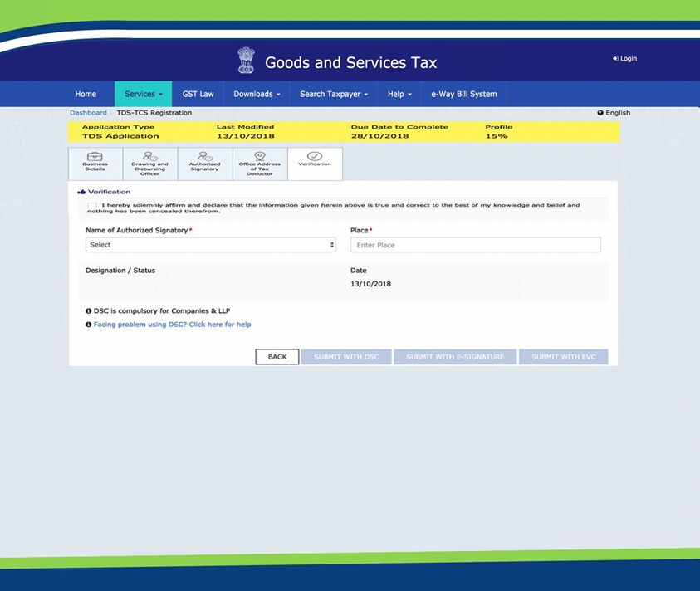
Task: Click the Verification checkmark icon
Action: (x=315, y=156)
